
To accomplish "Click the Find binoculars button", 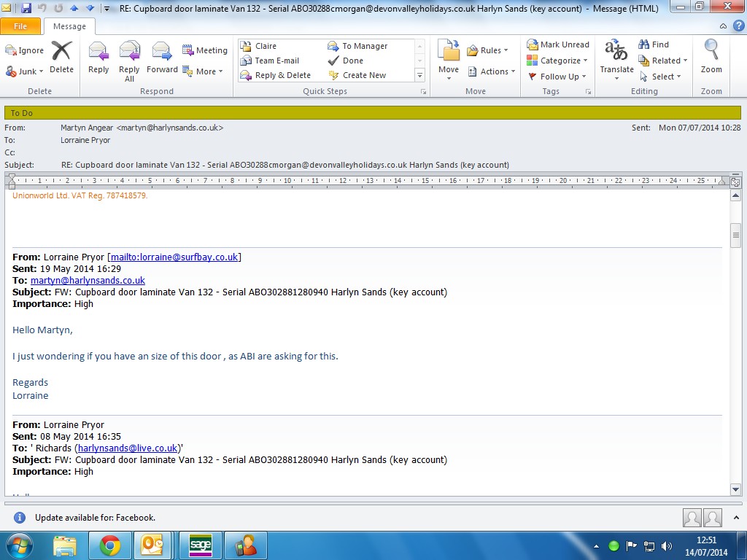I will pyautogui.click(x=654, y=44).
